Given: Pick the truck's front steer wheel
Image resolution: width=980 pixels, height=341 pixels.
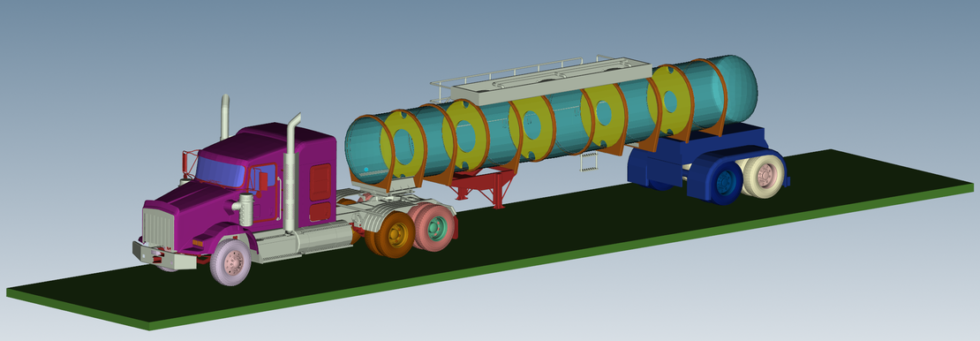Looking at the screenshot, I should (x=230, y=262).
